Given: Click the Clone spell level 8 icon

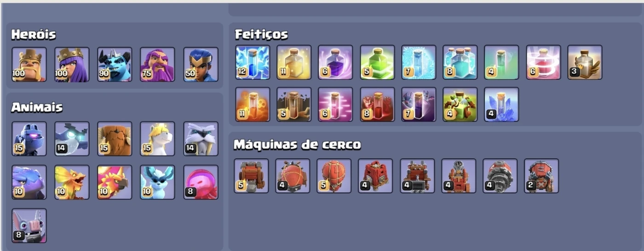Looking at the screenshot, I should point(460,62).
